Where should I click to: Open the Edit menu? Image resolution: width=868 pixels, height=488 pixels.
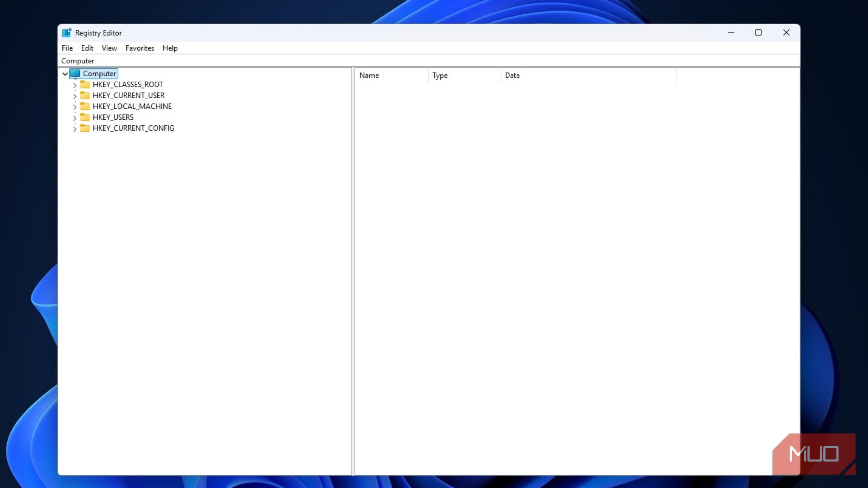coord(87,48)
